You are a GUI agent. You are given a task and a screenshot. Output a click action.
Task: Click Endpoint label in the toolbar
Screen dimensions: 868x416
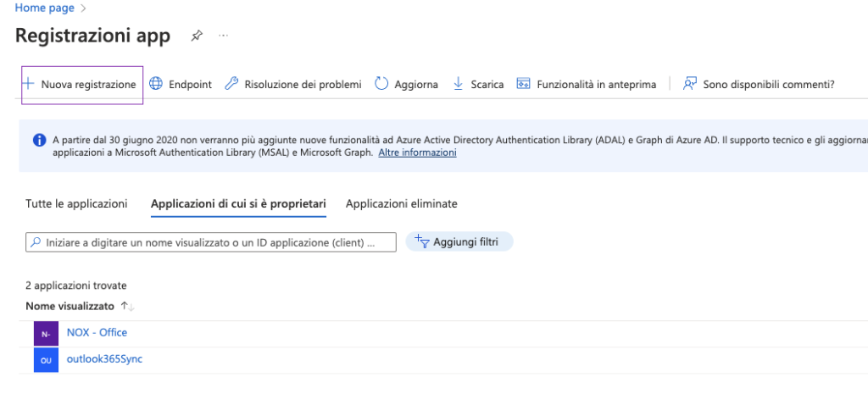pyautogui.click(x=190, y=85)
